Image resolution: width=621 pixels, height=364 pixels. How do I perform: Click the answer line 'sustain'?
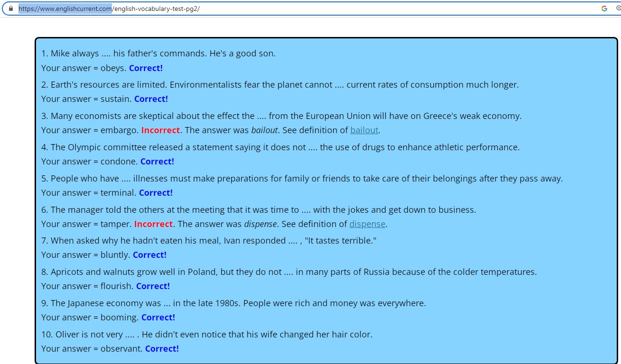pos(105,99)
